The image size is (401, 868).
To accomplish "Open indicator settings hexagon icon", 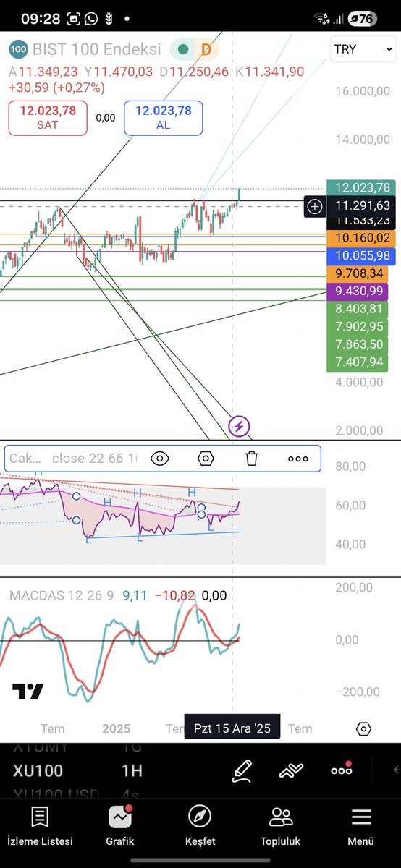I will pos(206,459).
